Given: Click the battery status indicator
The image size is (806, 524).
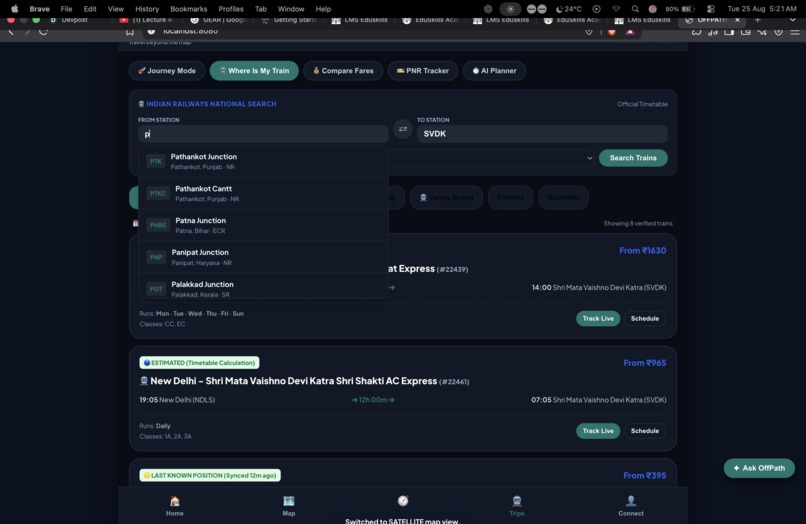Looking at the screenshot, I should click(680, 9).
